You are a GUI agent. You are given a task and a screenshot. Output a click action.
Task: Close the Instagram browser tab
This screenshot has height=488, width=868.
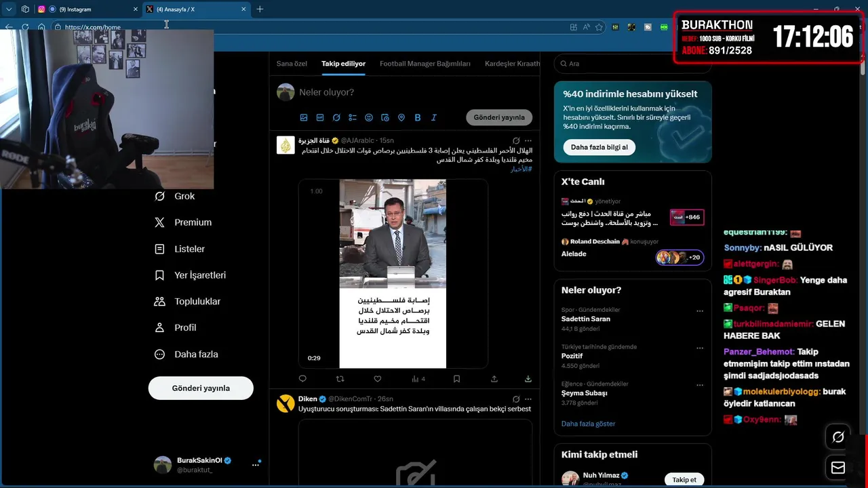[x=134, y=9]
